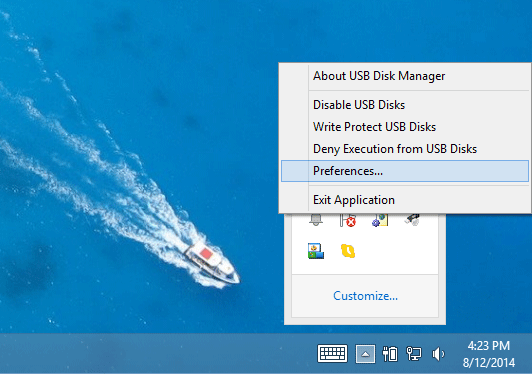Viewport: 532px width, 374px height.
Task: Choose Write Protect USB Disks
Action: pyautogui.click(x=405, y=127)
